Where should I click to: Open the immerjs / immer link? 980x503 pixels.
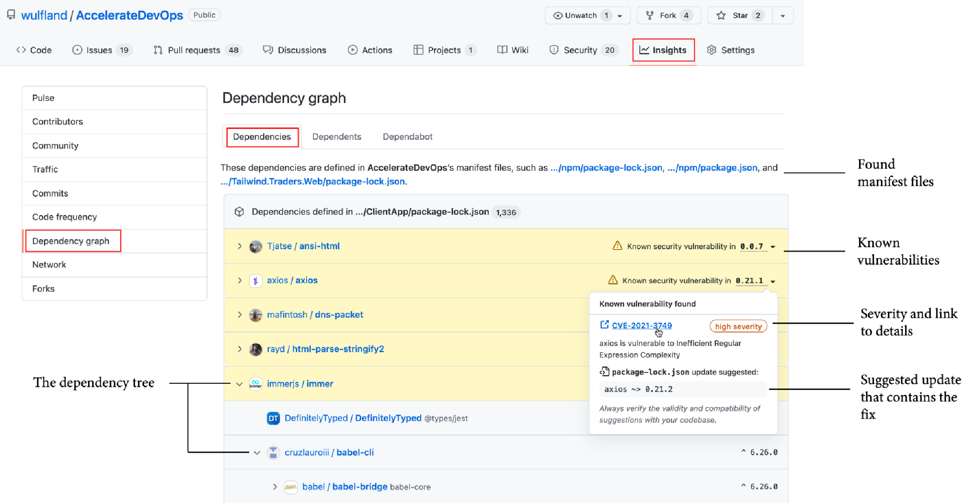click(x=300, y=384)
